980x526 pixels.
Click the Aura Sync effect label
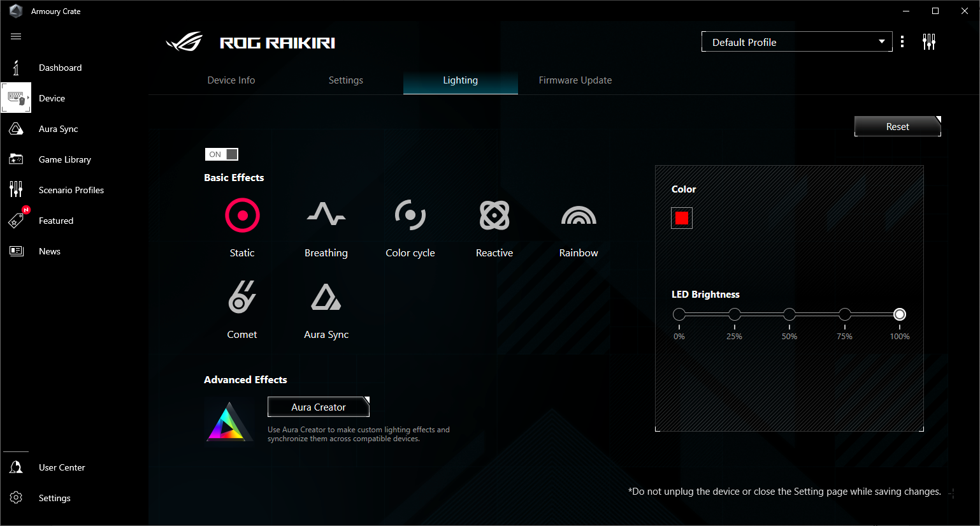coord(326,335)
